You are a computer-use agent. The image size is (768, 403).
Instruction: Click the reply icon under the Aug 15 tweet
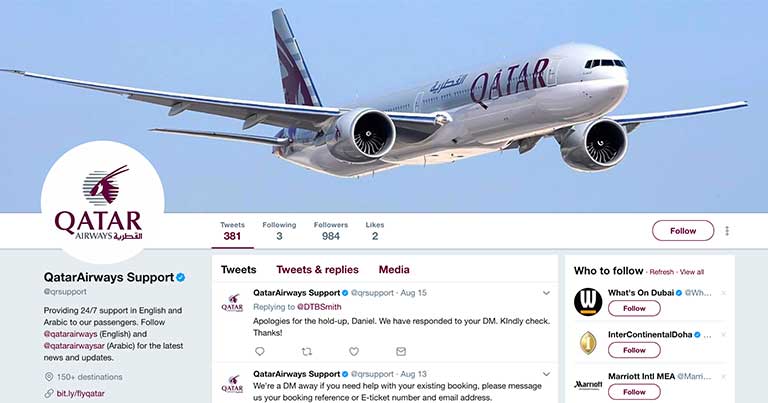[260, 351]
